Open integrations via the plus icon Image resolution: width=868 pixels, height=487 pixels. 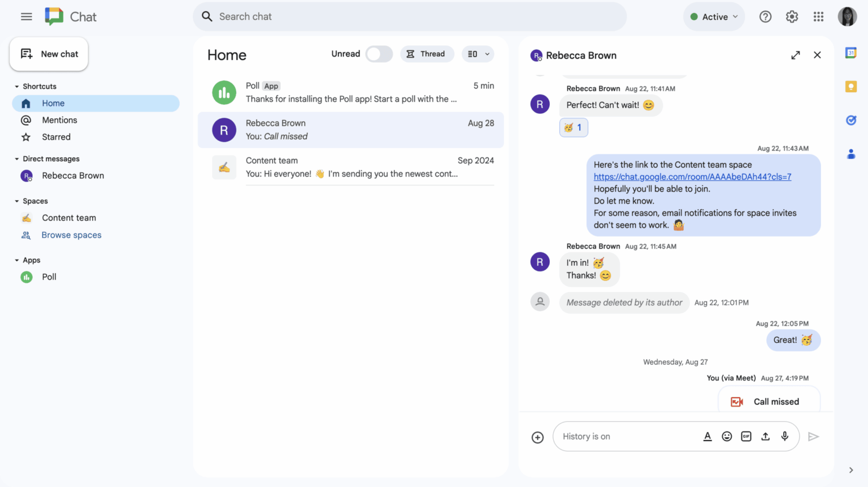click(x=537, y=437)
